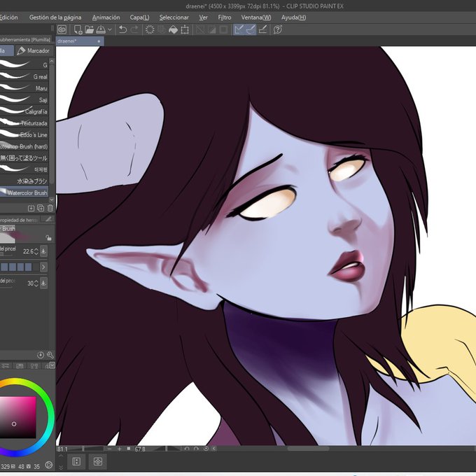Image resolution: width=476 pixels, height=476 pixels.
Task: Click inside the color saturation square
Action: click(18, 417)
